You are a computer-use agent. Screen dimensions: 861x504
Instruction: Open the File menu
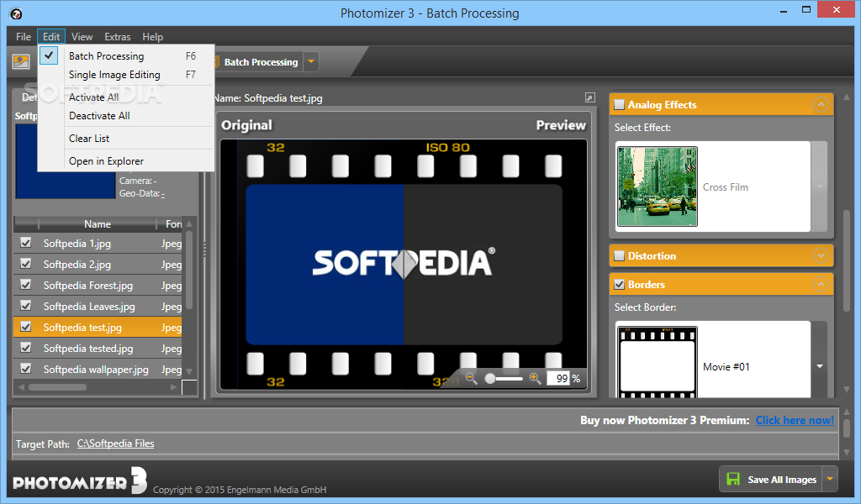point(24,37)
